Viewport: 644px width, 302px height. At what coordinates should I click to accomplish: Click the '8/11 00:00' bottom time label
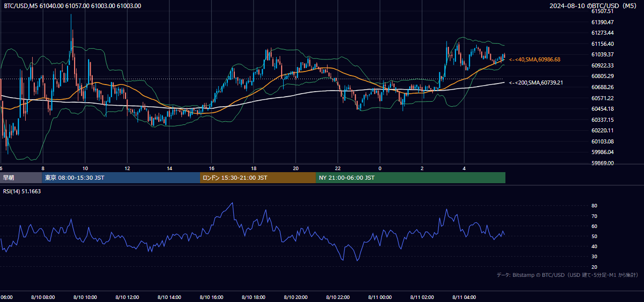coord(380,297)
